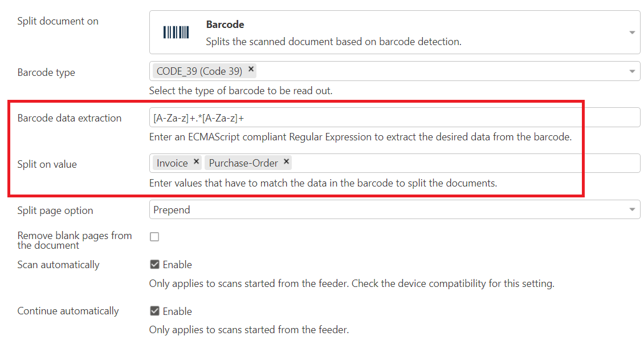Check Remove blank pages from the document
Screen dimensions: 644x344
pos(154,237)
